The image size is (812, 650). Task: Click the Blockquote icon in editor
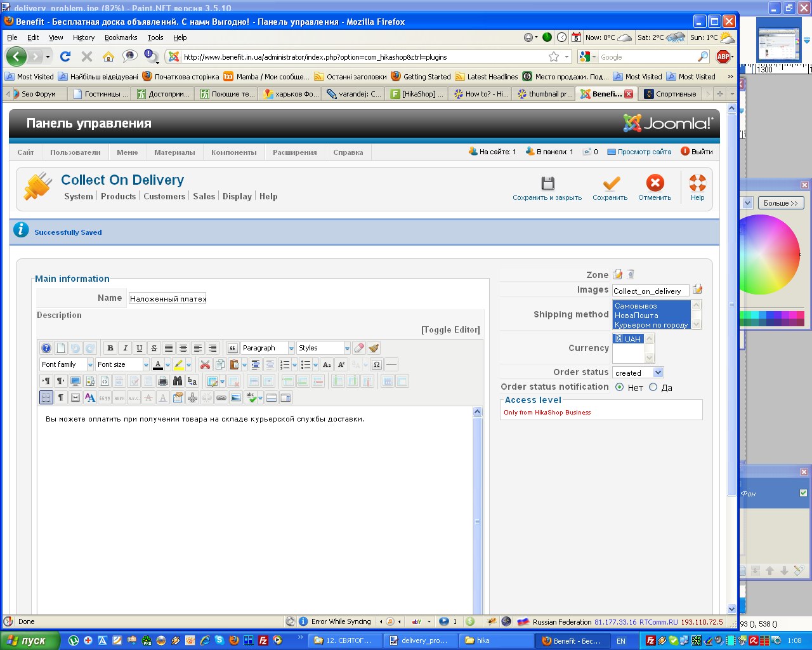click(x=232, y=348)
